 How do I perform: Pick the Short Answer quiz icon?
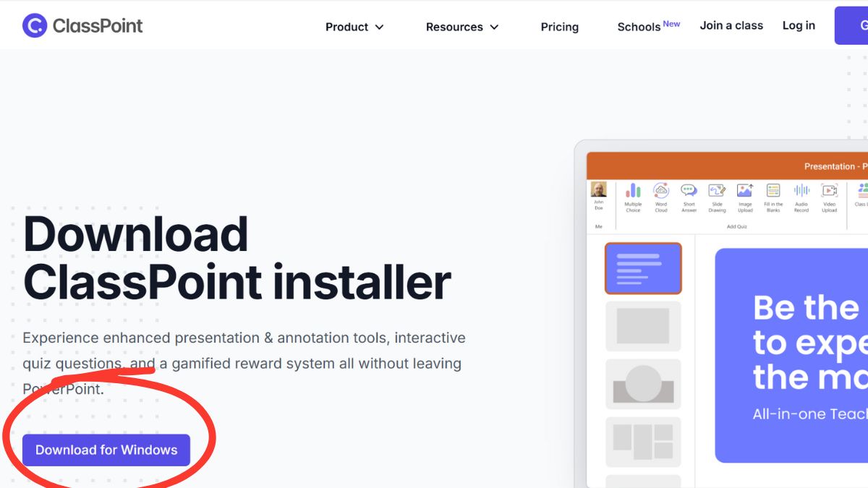click(x=689, y=197)
